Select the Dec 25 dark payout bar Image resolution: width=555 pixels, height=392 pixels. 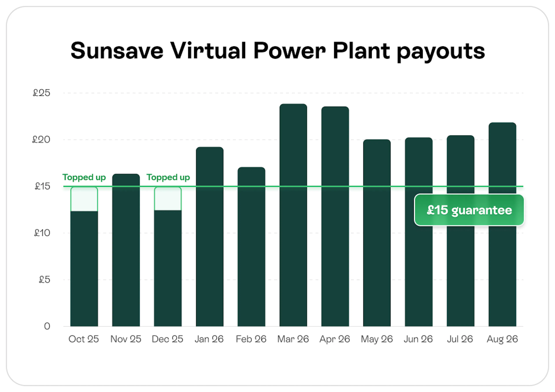pyautogui.click(x=168, y=268)
